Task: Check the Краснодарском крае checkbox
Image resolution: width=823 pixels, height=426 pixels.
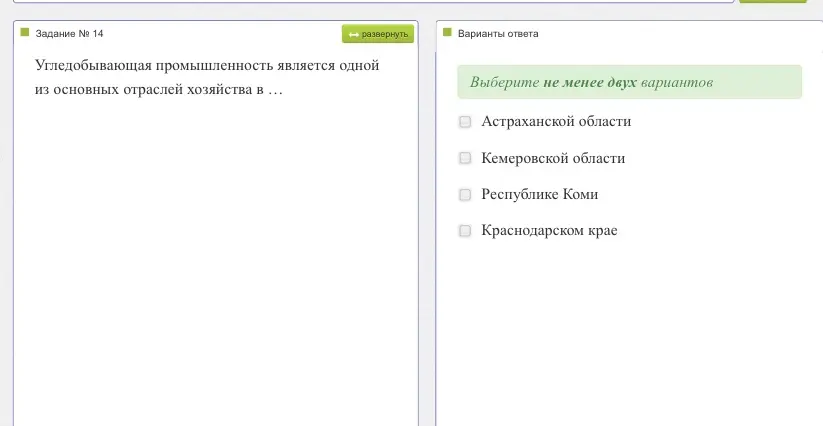Action: click(465, 231)
